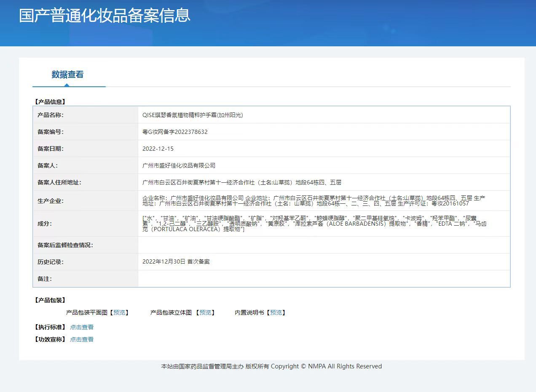Viewport: 536px width, 392px height.
Task: Click the 生产企业 details text
Action: pos(314,201)
